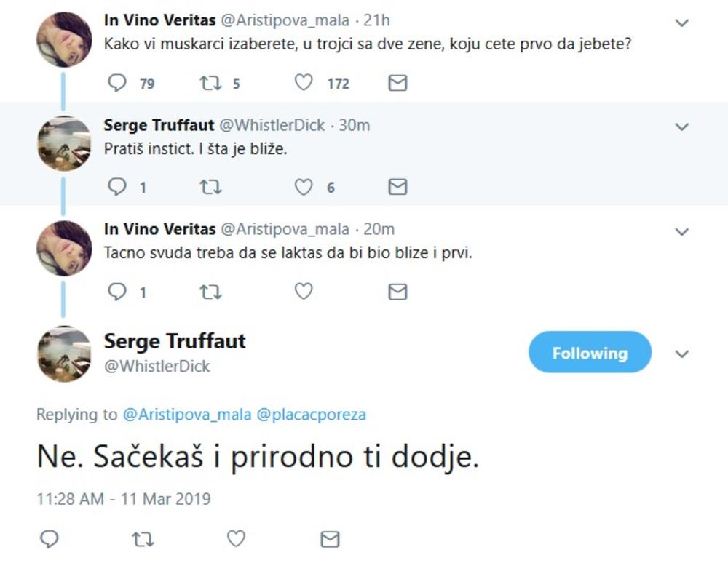This screenshot has width=728, height=571.
Task: Reply to the first In Vino Veritas tweet
Action: [118, 84]
